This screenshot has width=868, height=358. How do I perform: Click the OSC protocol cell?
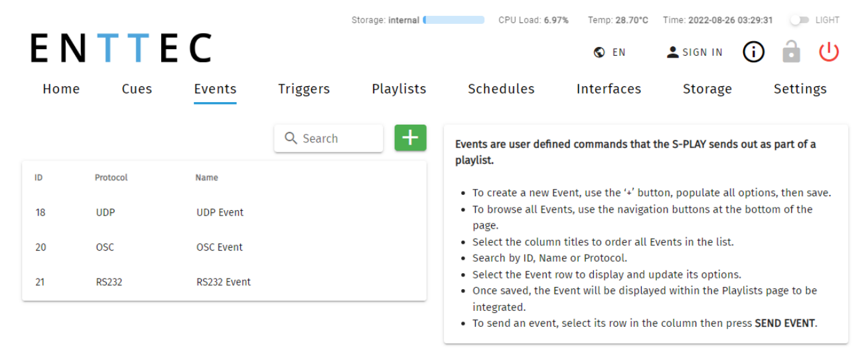(x=105, y=247)
